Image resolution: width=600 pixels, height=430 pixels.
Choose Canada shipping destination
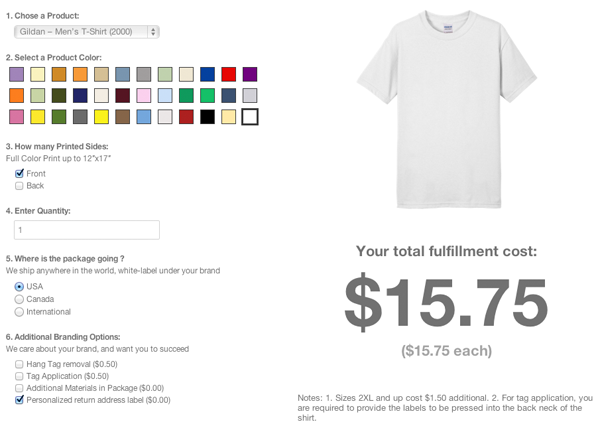coord(20,299)
